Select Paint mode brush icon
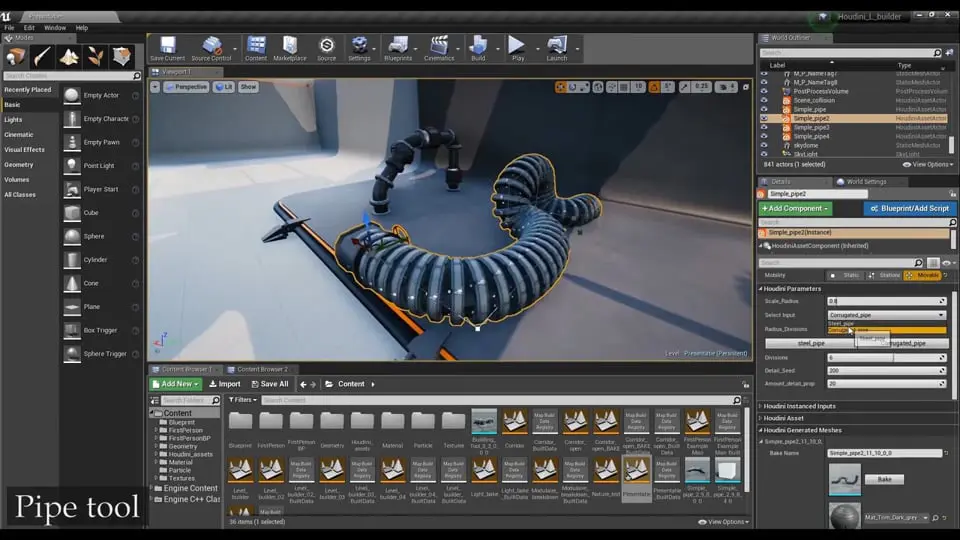 click(x=42, y=57)
